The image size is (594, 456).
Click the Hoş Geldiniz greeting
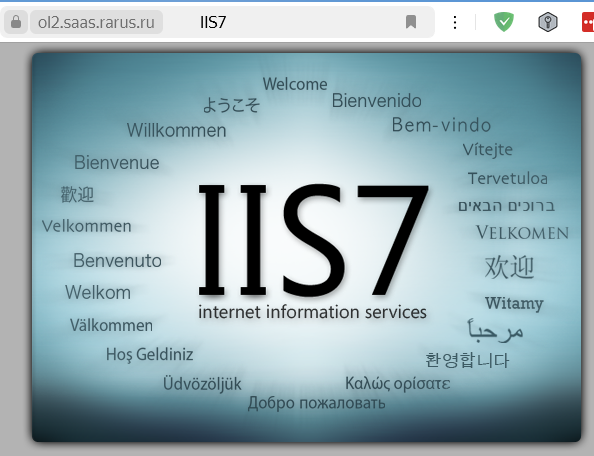[150, 355]
